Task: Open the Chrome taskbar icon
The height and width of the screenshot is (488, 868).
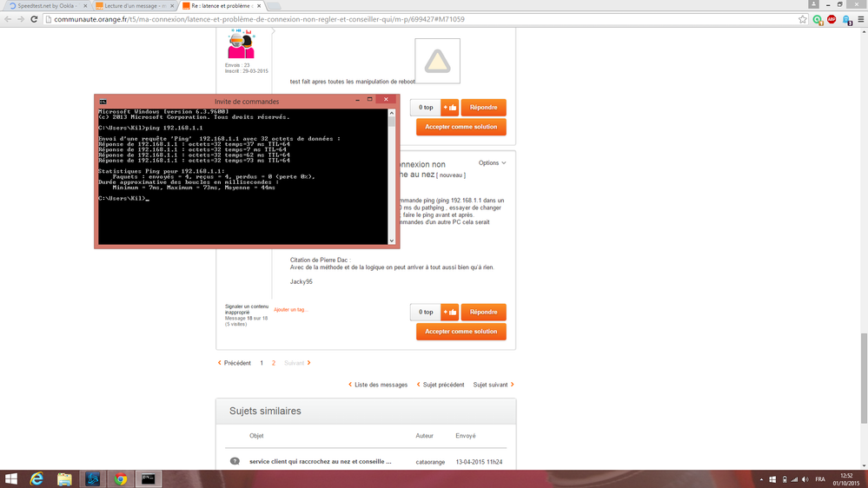Action: pyautogui.click(x=120, y=479)
